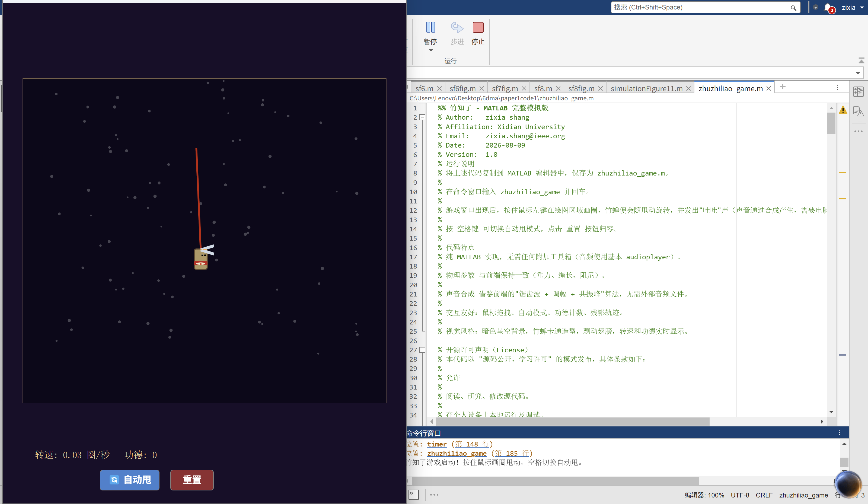The image size is (868, 504).
Task: Collapse the code fold at line 27
Action: click(x=422, y=350)
